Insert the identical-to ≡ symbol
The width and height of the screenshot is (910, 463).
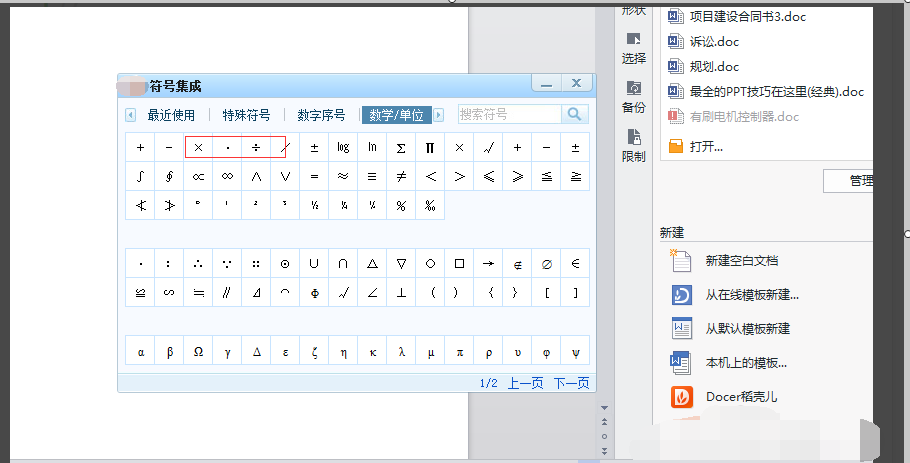(x=372, y=176)
